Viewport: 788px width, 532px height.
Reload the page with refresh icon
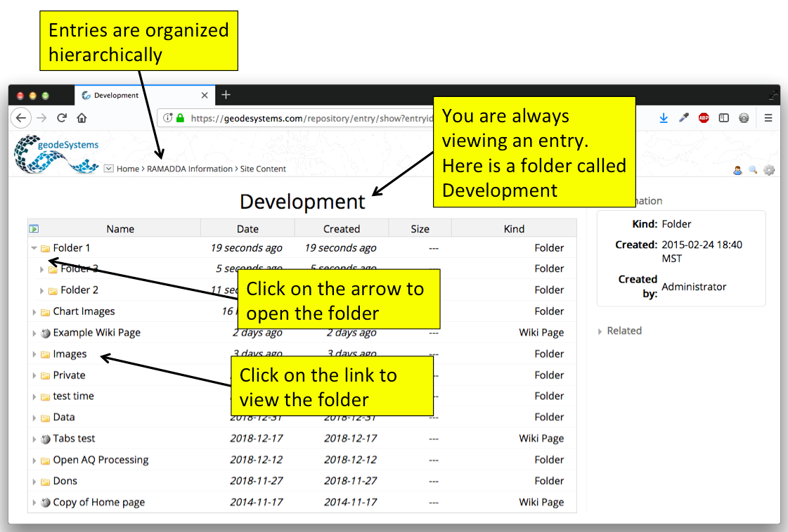pos(62,118)
